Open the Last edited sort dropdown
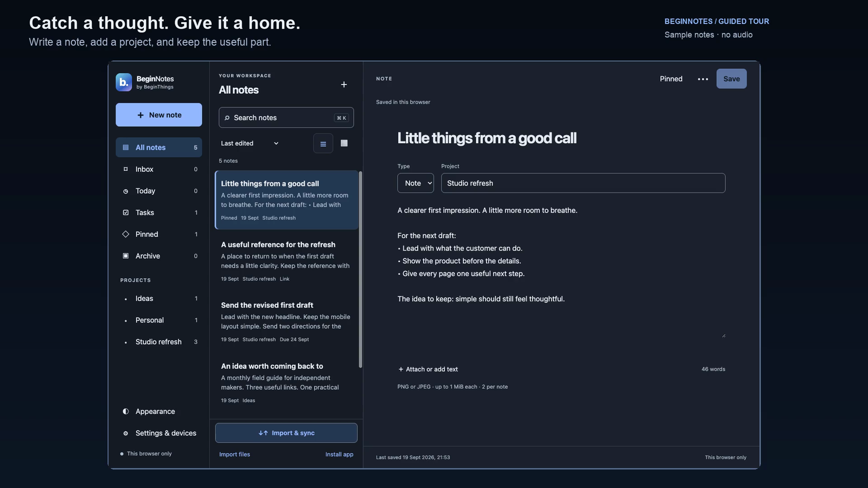 tap(250, 144)
